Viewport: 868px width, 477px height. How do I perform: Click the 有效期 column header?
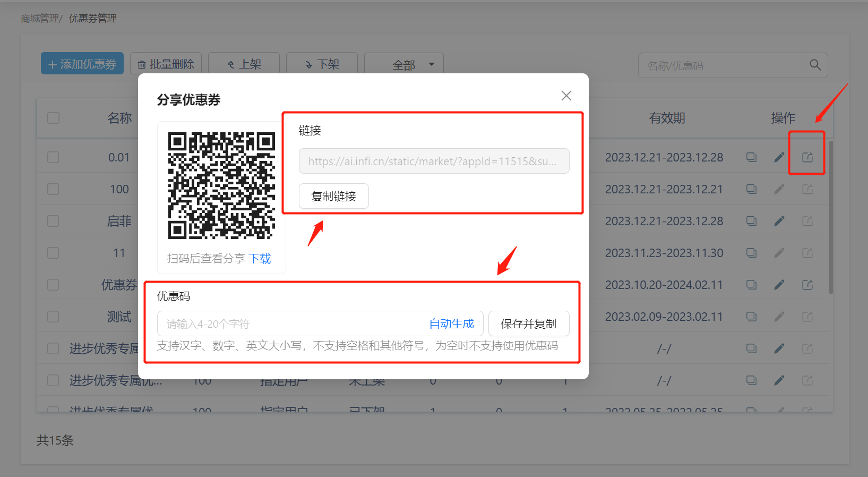tap(667, 118)
